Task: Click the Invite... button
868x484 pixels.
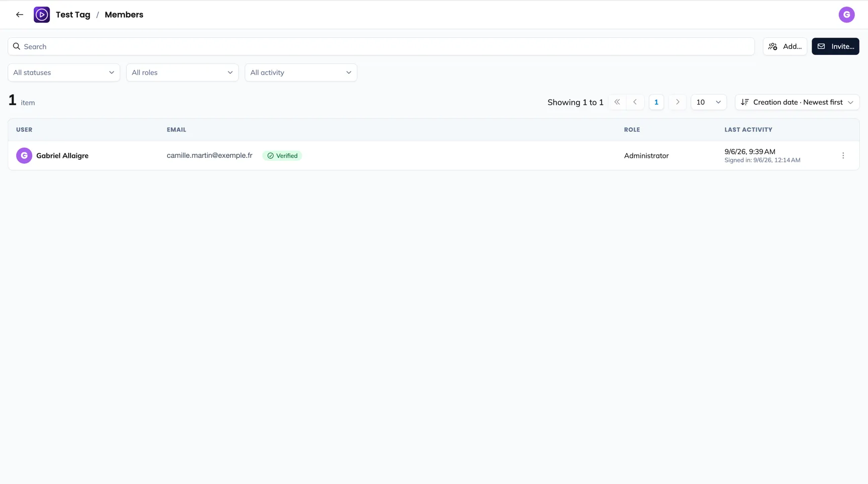Action: [835, 46]
